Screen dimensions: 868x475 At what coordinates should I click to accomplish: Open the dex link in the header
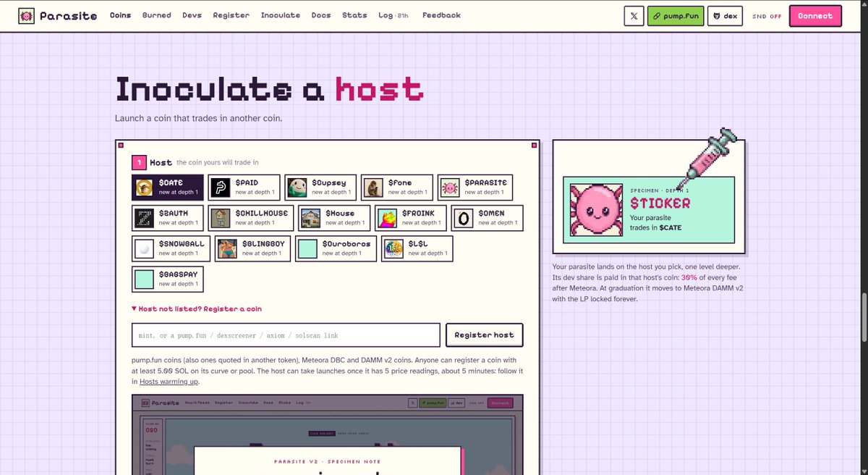coord(725,16)
